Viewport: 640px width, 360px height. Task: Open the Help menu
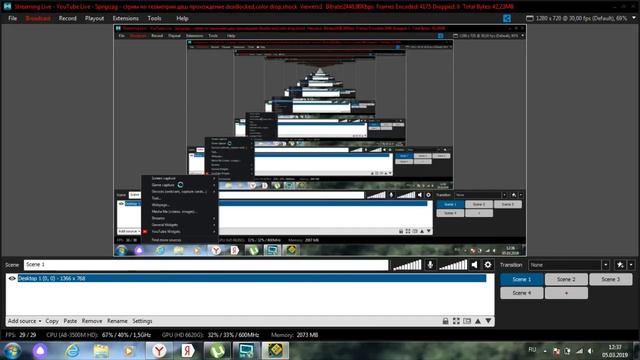click(x=182, y=18)
